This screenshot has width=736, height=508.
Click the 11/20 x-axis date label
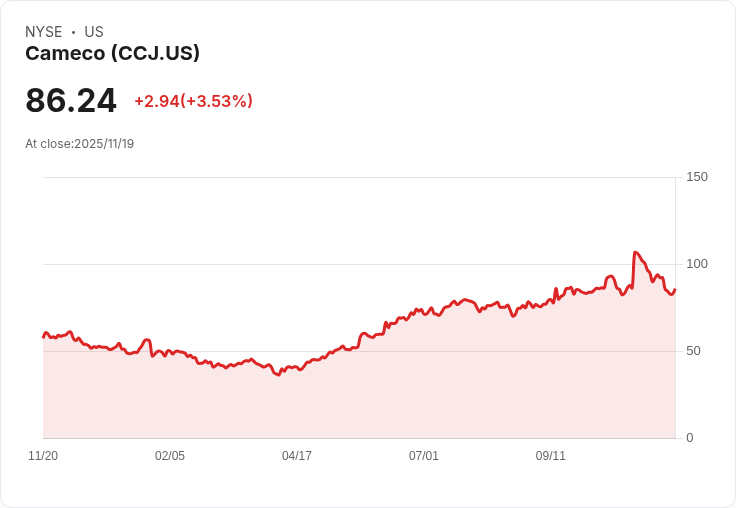point(43,456)
